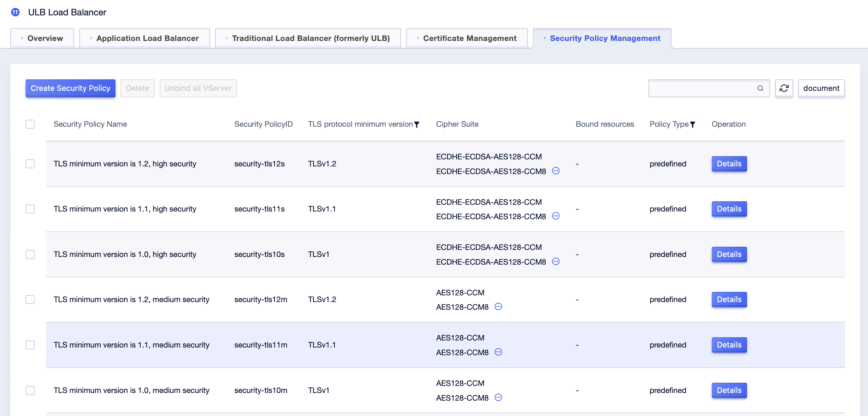
Task: Click AES128-CCM8 in security-tls11m row
Action: click(x=462, y=353)
